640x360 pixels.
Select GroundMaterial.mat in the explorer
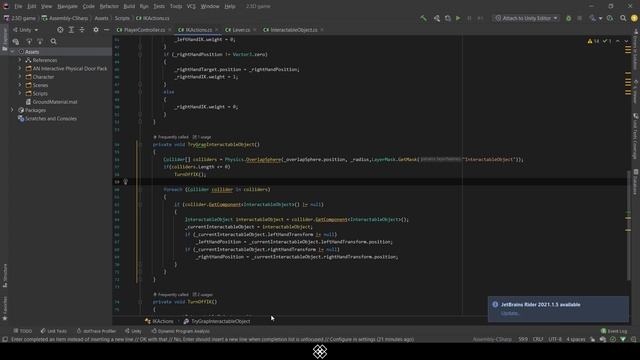(x=55, y=102)
